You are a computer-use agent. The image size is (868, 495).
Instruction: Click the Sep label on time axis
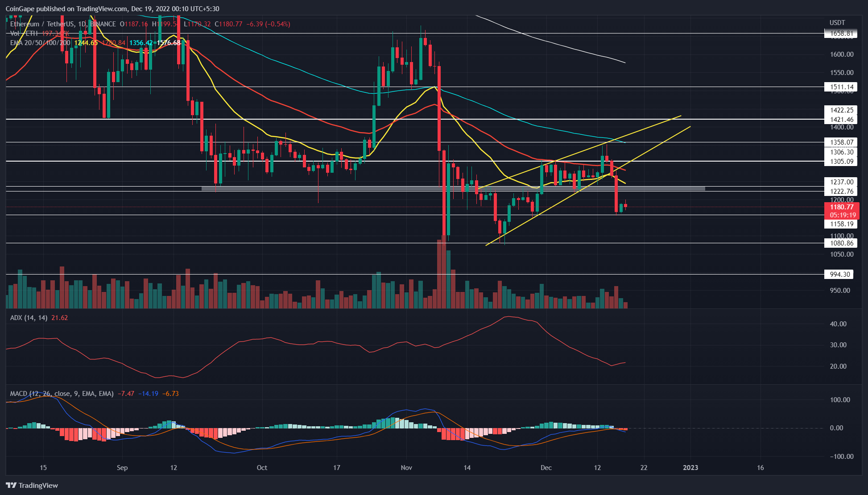pyautogui.click(x=122, y=468)
